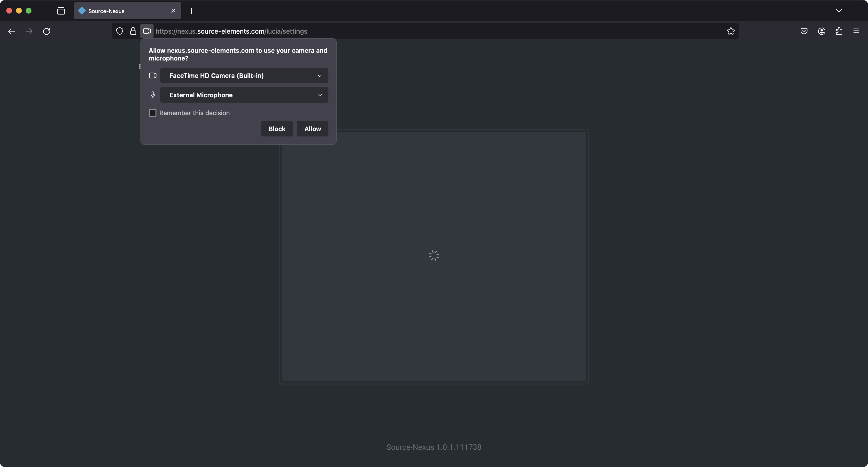Click the camera permission icon in address bar
The width and height of the screenshot is (868, 467).
click(147, 31)
